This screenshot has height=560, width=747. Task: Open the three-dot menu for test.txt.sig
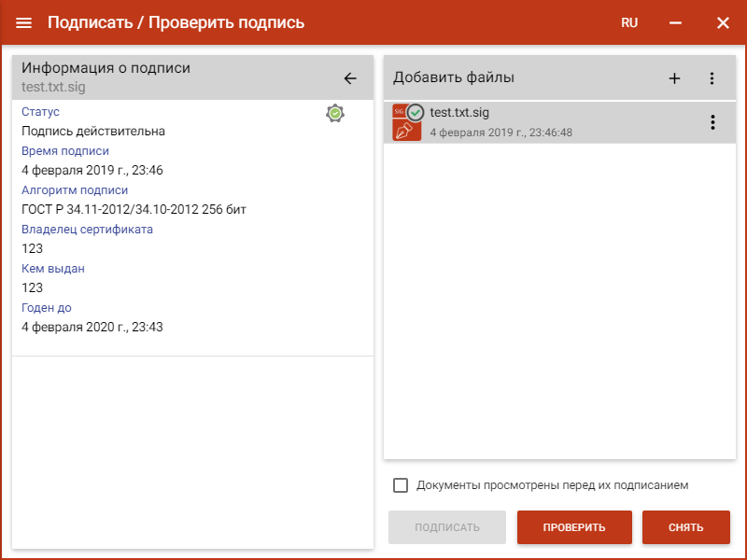(712, 122)
